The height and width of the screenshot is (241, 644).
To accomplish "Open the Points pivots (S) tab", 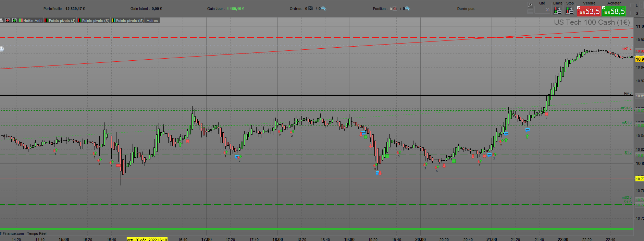I will pyautogui.click(x=94, y=21).
